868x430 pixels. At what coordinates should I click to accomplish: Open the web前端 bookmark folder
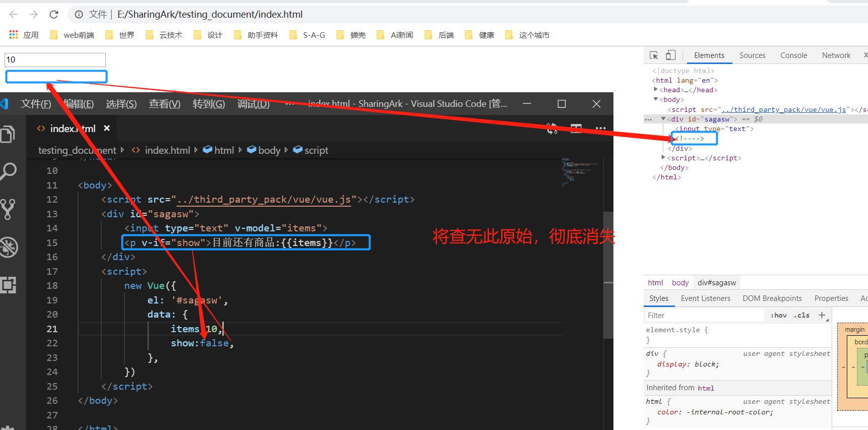[x=72, y=35]
